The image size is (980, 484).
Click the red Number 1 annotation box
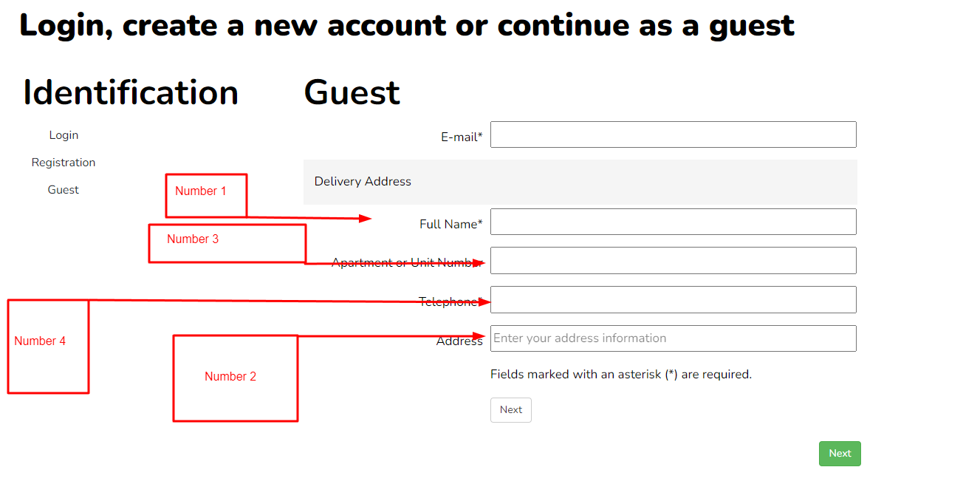pyautogui.click(x=205, y=196)
